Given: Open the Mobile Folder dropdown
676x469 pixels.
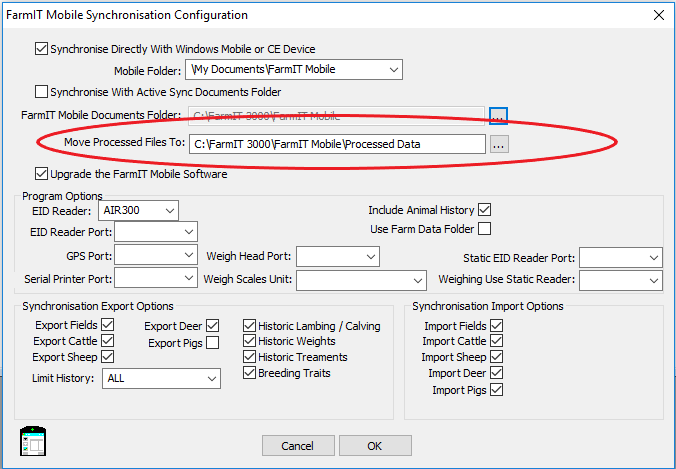Looking at the screenshot, I should tap(294, 69).
